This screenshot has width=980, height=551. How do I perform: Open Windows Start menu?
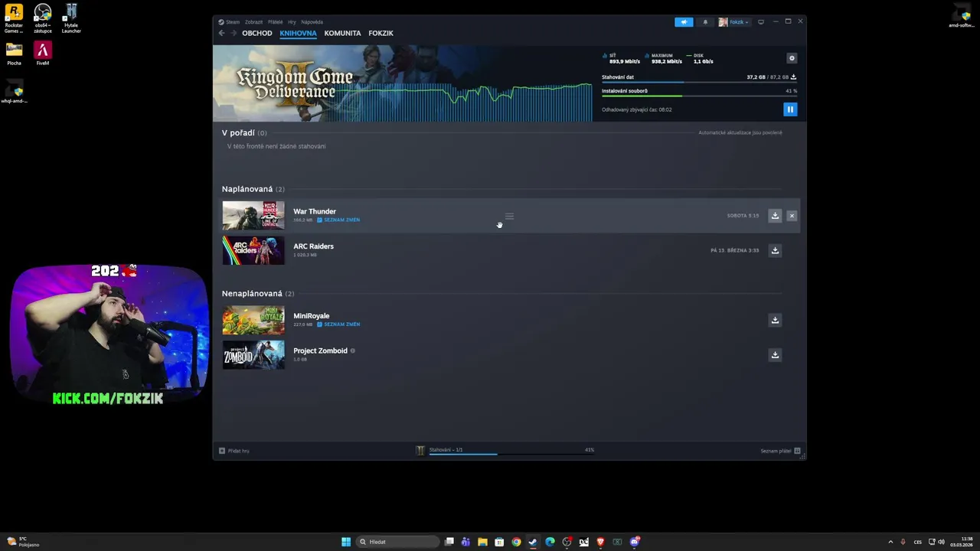tap(346, 542)
